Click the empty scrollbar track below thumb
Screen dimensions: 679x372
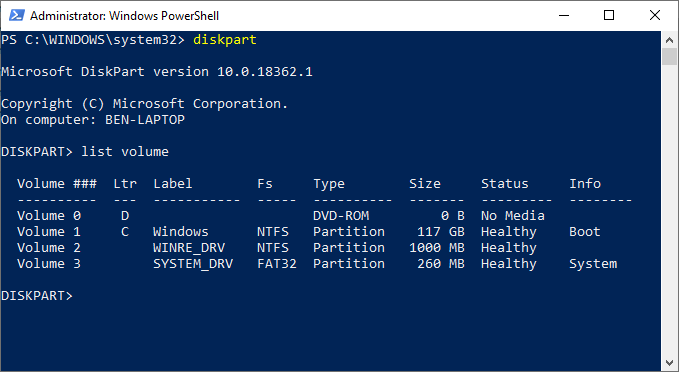(x=669, y=210)
